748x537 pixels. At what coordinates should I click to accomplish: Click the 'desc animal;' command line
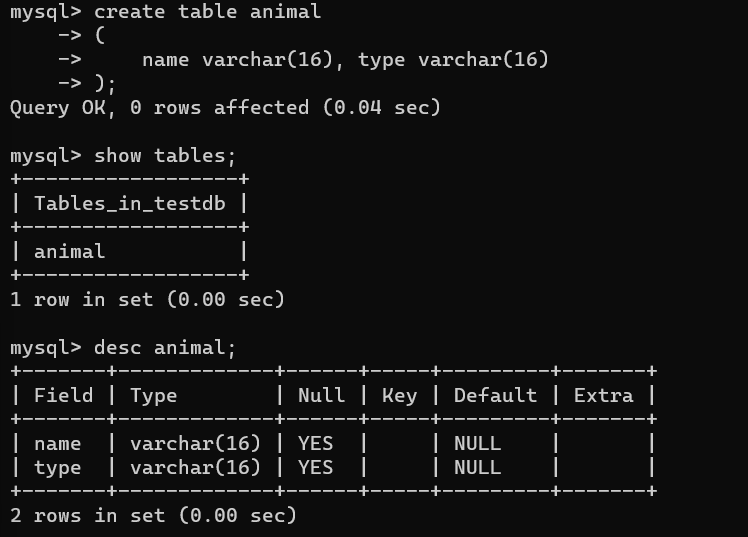click(x=123, y=348)
